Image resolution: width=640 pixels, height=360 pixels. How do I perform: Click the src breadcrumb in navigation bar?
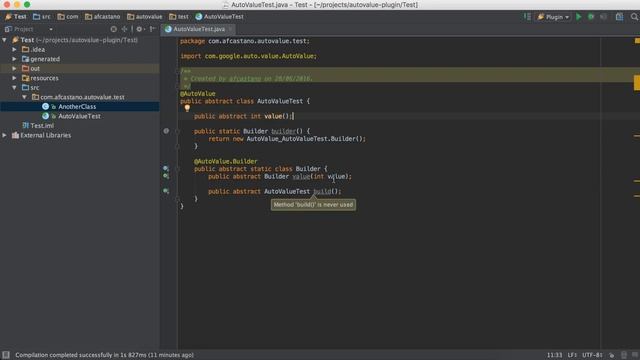click(42, 17)
